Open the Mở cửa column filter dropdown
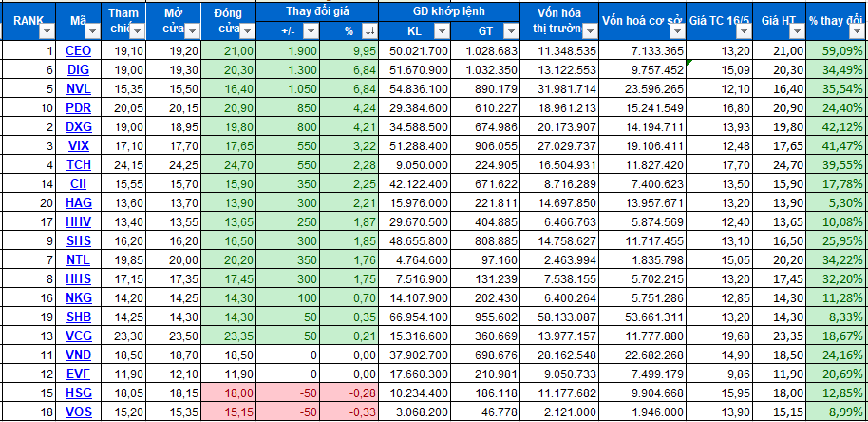Image resolution: width=868 pixels, height=422 pixels. [x=192, y=31]
